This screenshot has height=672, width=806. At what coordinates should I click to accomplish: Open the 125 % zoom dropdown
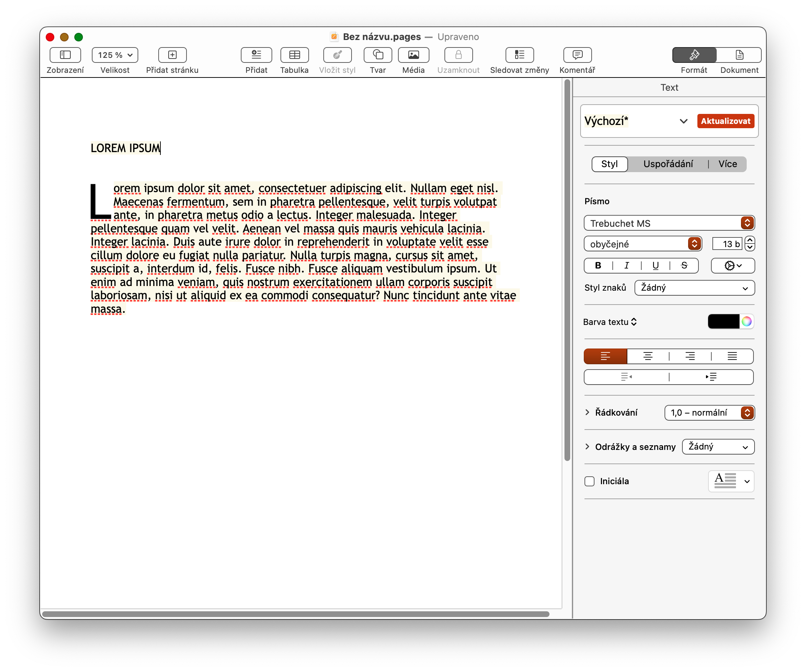[115, 55]
